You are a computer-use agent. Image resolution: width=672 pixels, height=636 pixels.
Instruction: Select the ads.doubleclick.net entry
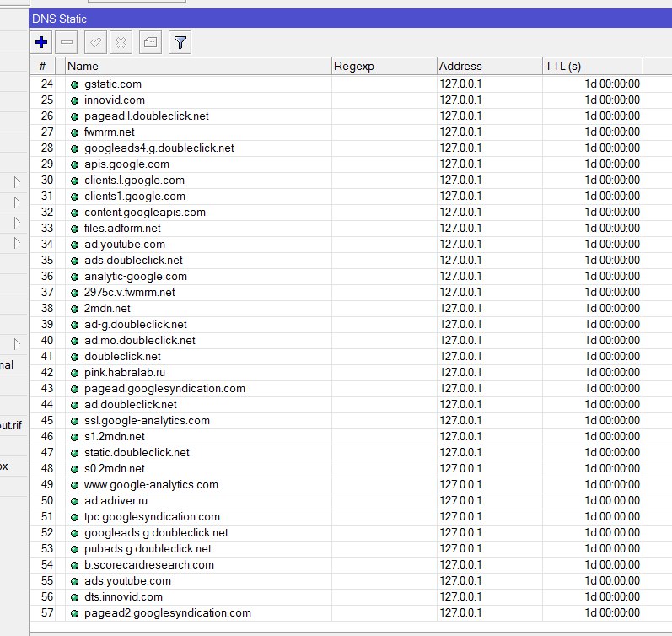133,261
